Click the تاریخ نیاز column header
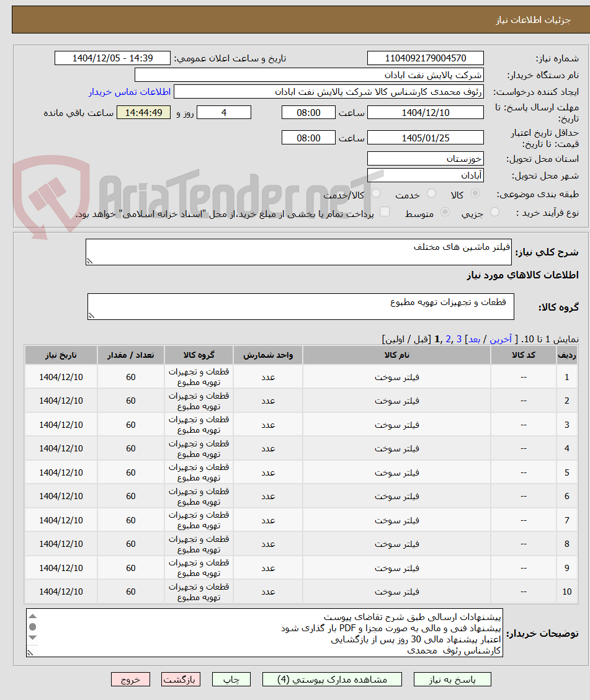This screenshot has height=700, width=590. tap(61, 355)
